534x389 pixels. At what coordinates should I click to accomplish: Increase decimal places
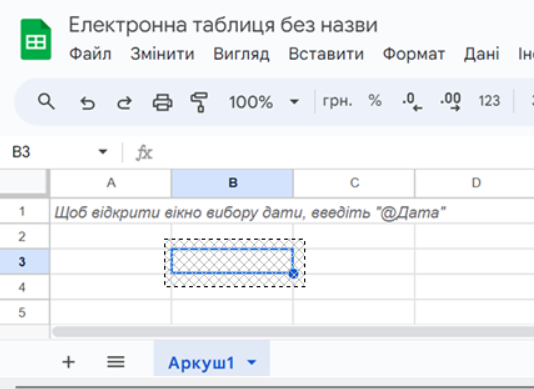450,102
